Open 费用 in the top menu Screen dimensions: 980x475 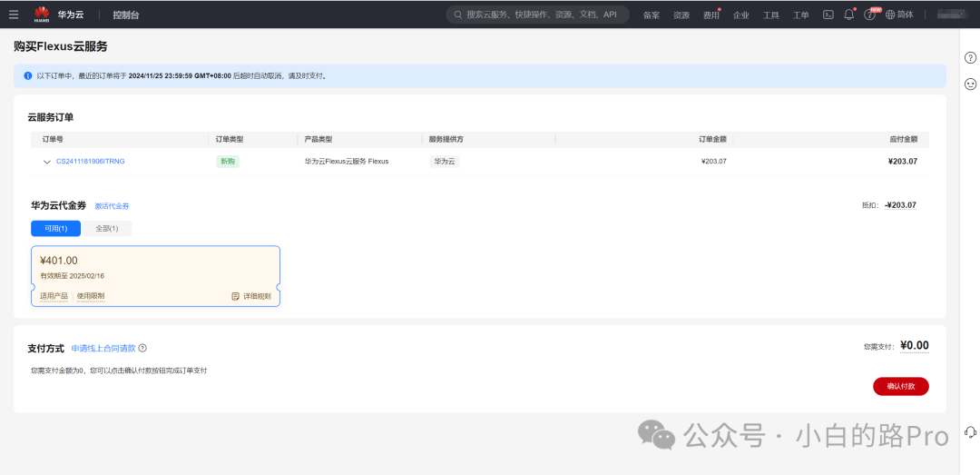711,15
